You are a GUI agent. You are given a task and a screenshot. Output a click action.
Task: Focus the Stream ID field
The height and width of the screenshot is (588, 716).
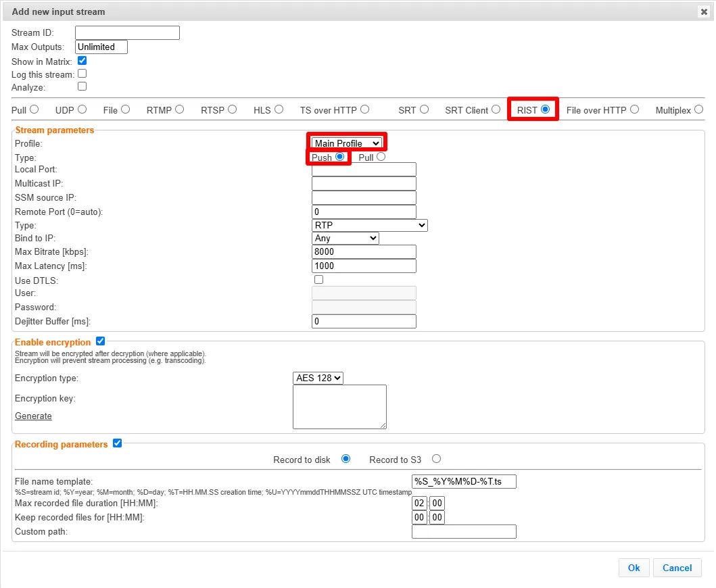point(127,33)
